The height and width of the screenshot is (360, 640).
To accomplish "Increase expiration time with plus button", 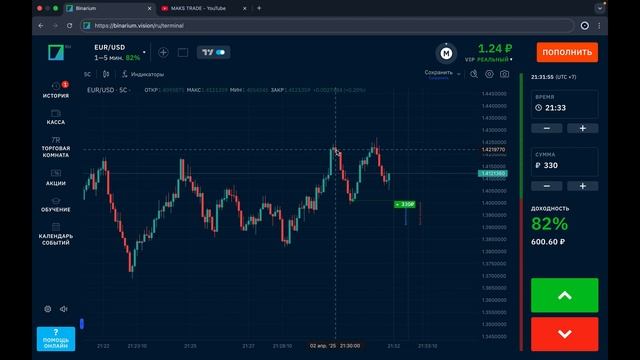I will 582,128.
